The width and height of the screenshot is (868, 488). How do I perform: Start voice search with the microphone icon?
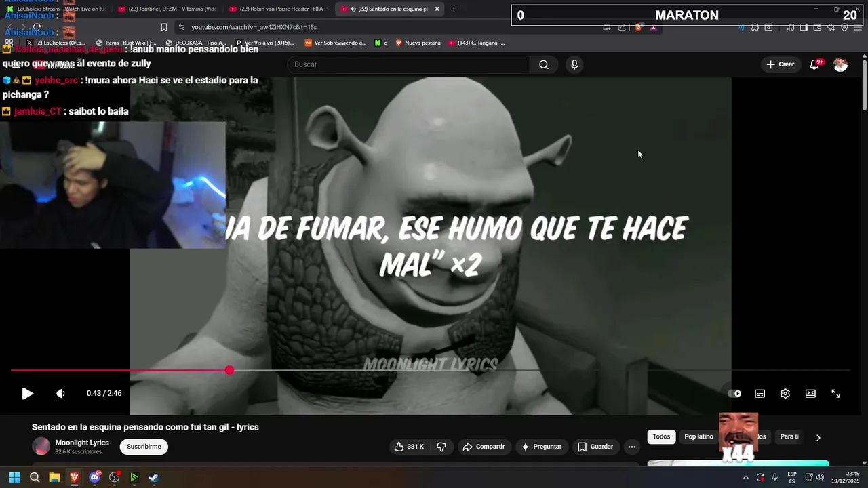(574, 64)
